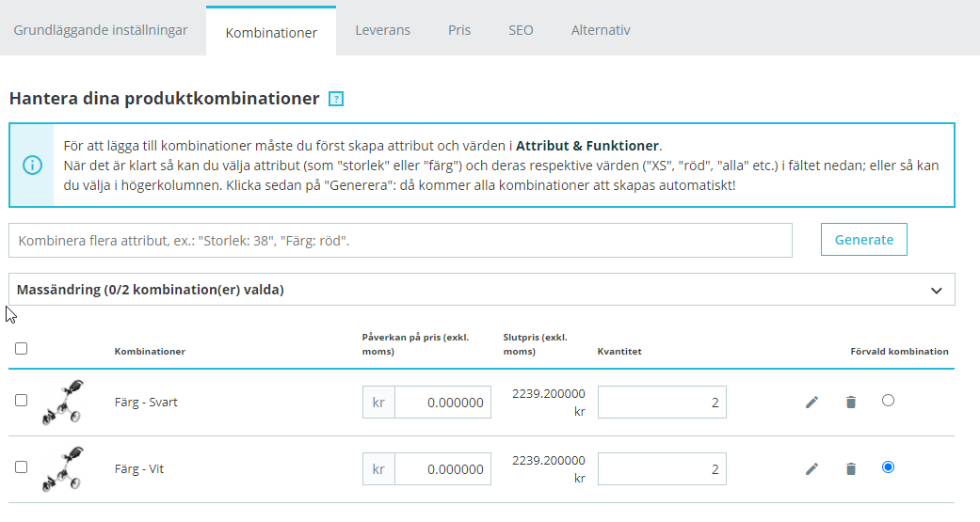Switch to the Leverans tab

[x=382, y=30]
